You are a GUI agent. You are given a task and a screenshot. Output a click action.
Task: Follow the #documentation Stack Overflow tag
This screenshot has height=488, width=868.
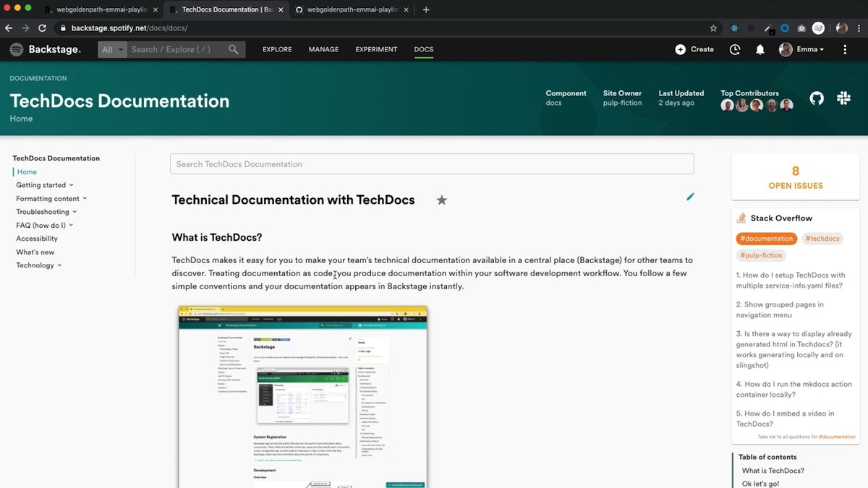pos(766,238)
